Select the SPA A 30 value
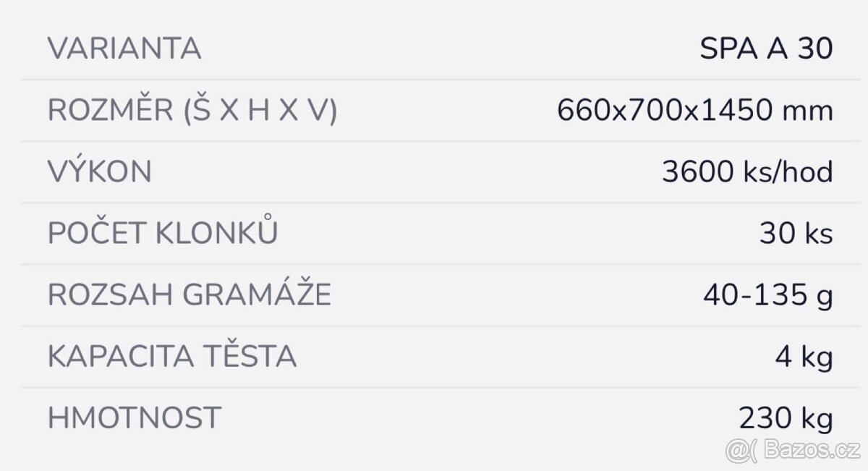 point(766,49)
